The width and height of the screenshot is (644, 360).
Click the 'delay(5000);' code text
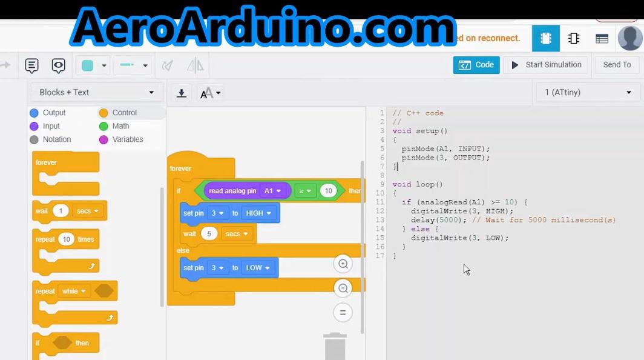click(439, 220)
